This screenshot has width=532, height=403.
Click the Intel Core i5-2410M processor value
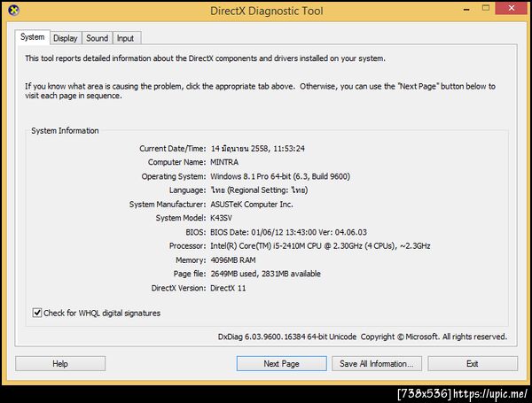click(320, 245)
